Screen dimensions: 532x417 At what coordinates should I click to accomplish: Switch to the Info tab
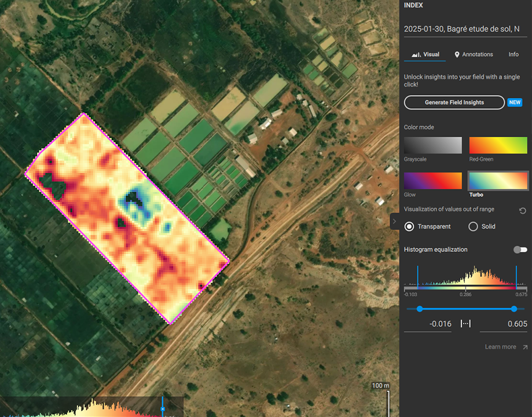(513, 54)
